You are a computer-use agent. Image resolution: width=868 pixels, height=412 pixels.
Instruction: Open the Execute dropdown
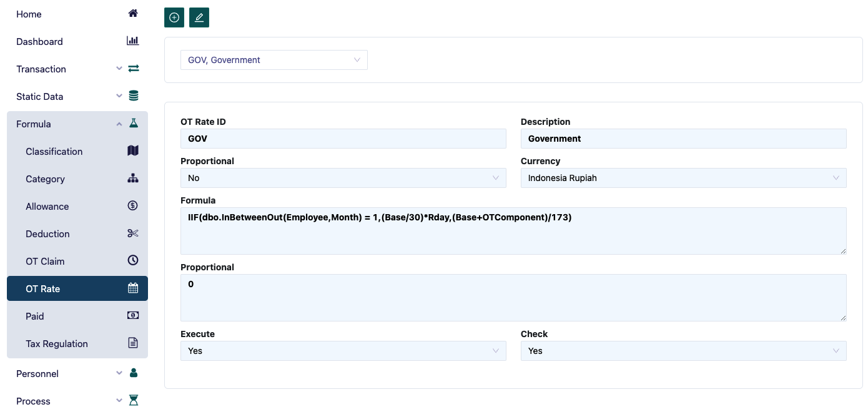click(343, 351)
